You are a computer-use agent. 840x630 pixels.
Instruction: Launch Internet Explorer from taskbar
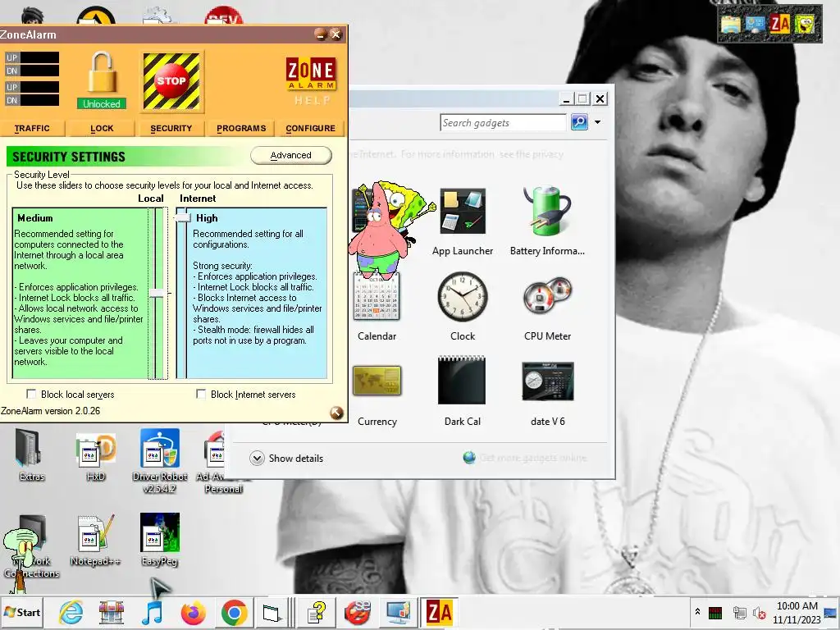click(71, 612)
